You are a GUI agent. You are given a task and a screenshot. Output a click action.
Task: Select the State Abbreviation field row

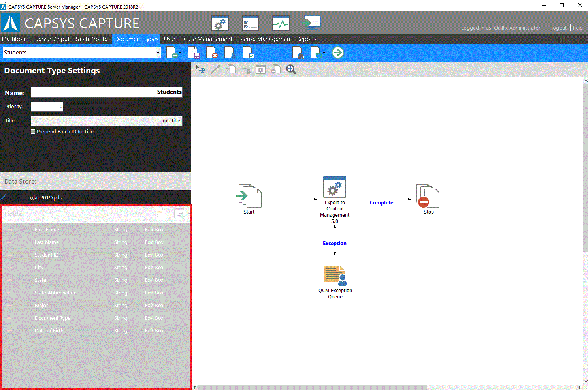click(x=96, y=292)
